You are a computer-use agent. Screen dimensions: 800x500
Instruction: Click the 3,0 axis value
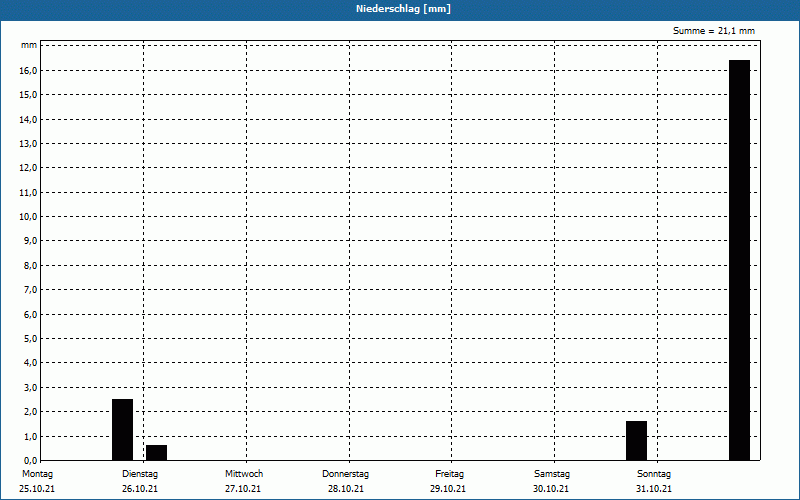pos(30,387)
